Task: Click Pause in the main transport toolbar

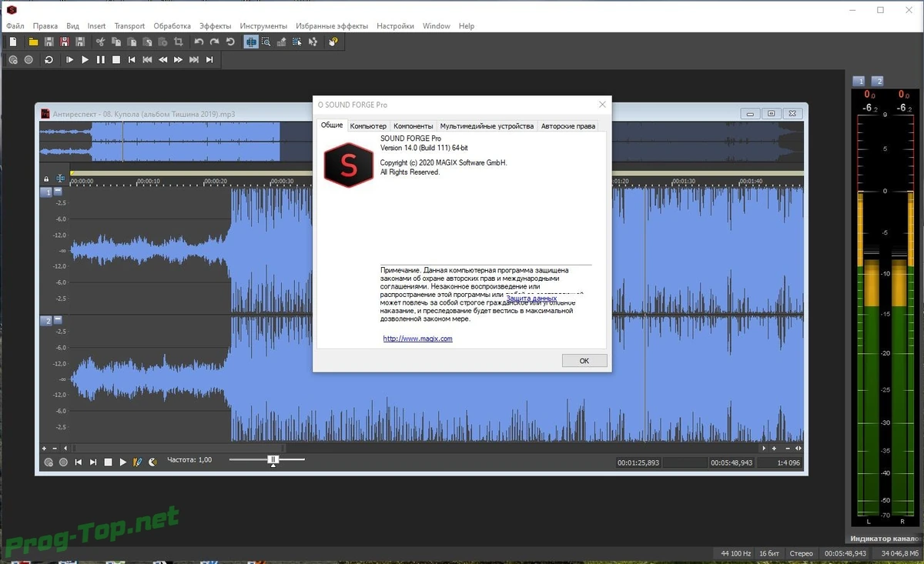Action: pos(100,59)
